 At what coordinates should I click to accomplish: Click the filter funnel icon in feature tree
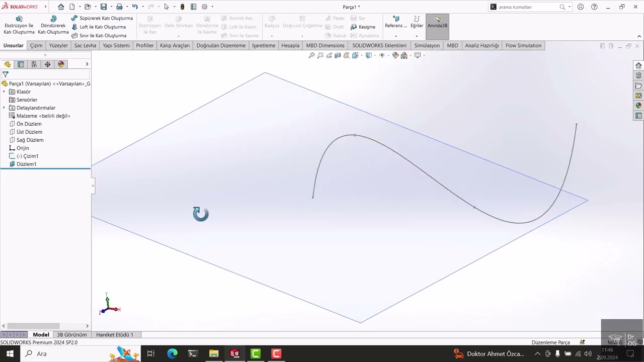(6, 74)
